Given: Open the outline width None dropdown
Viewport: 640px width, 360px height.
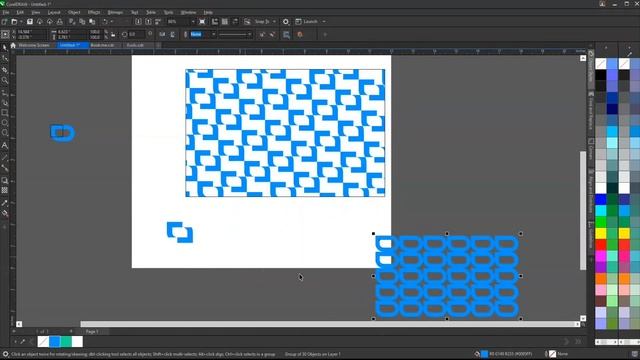Looking at the screenshot, I should [x=213, y=35].
